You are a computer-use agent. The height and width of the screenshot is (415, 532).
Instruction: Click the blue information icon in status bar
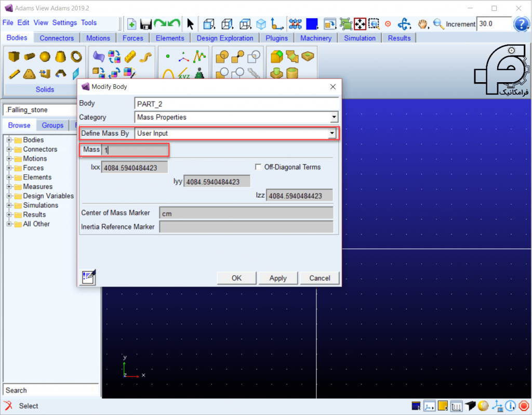click(x=510, y=406)
